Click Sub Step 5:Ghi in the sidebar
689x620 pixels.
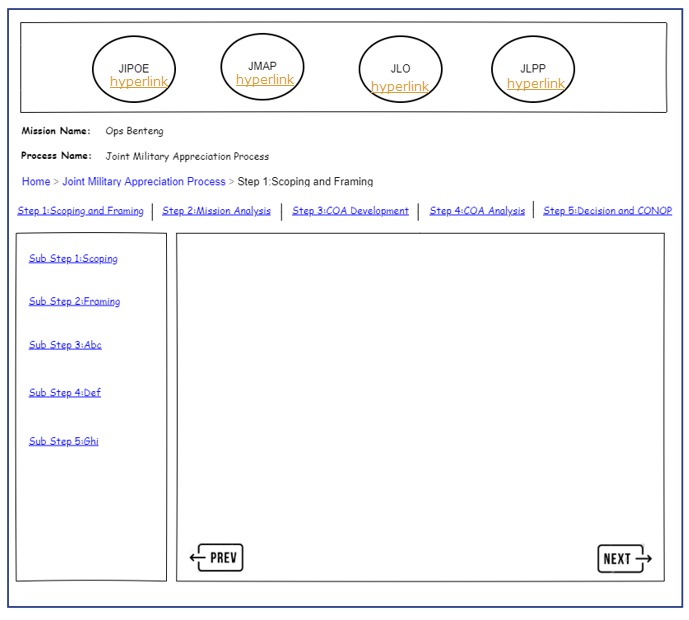[x=64, y=441]
